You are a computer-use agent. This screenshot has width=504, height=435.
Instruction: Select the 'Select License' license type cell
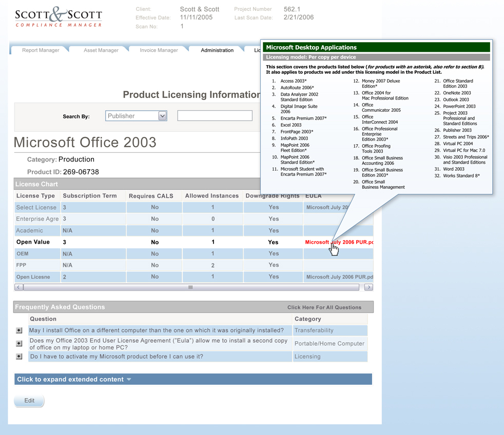click(x=37, y=208)
